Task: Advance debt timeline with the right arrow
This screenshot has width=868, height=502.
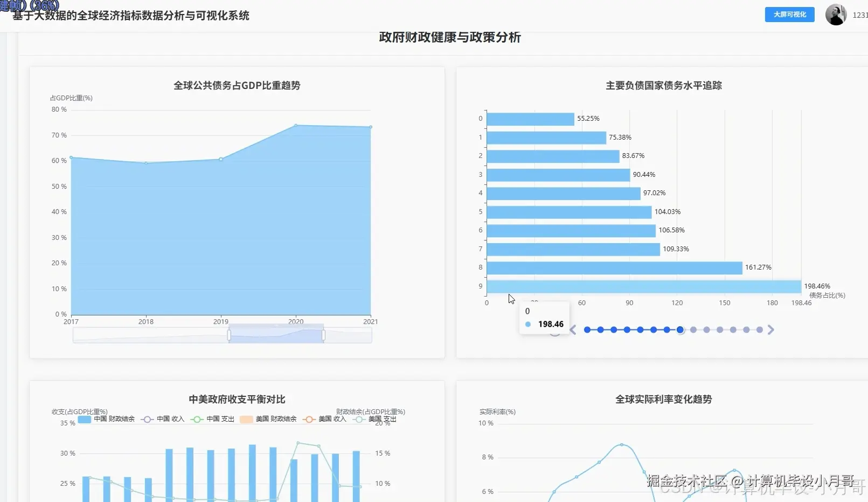Action: 771,330
